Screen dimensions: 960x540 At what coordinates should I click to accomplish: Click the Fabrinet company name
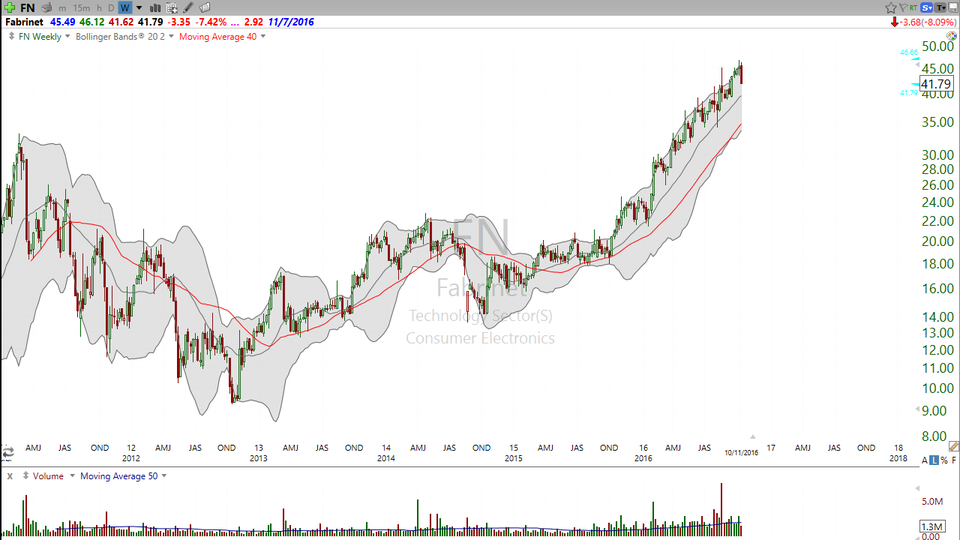[24, 22]
